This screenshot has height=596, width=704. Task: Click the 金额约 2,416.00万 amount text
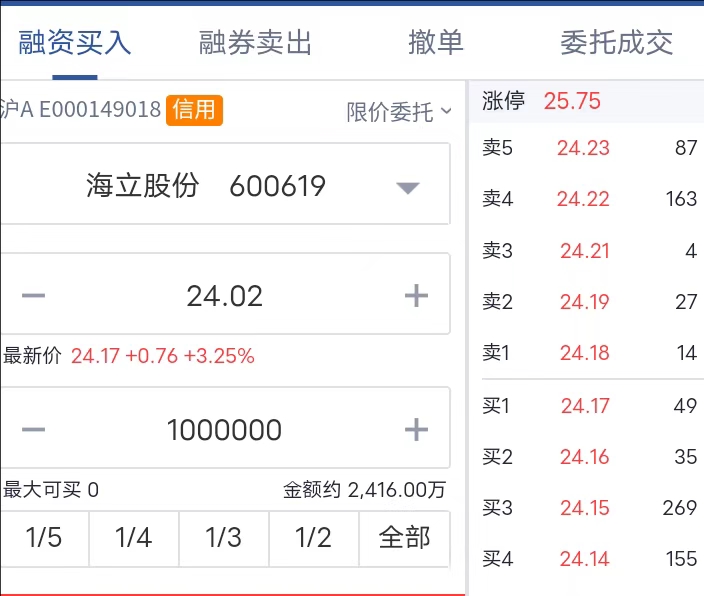(x=365, y=490)
